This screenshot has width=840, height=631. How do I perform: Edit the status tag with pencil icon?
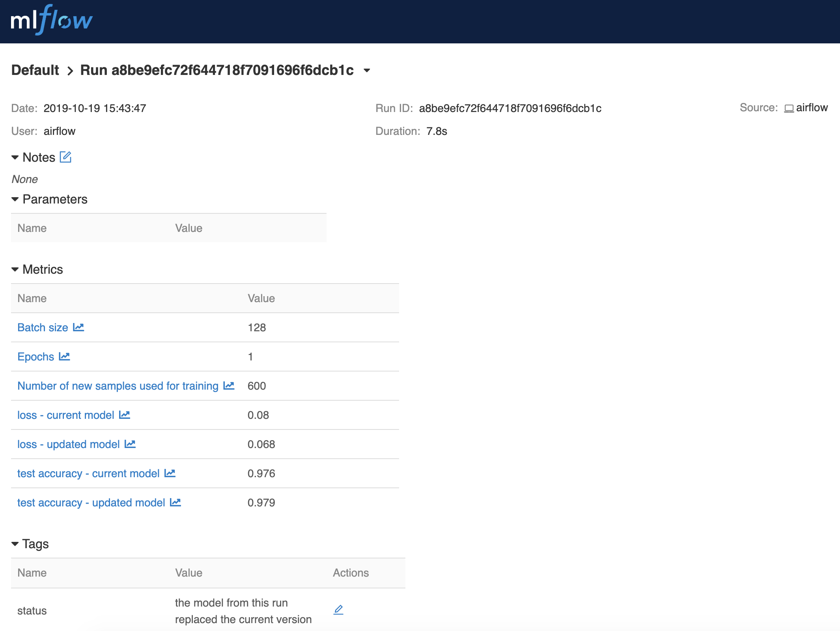338,610
